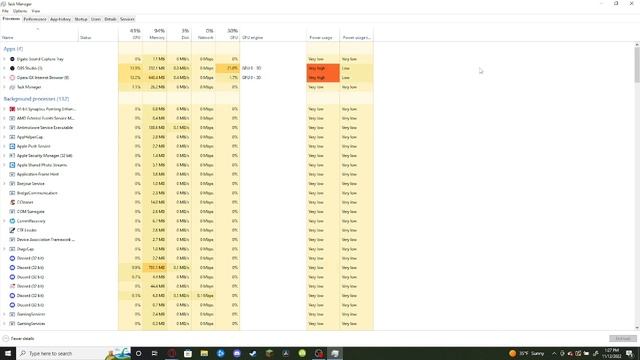The height and width of the screenshot is (360, 640).
Task: Expand the Apple Security Manager row
Action: pos(4,156)
